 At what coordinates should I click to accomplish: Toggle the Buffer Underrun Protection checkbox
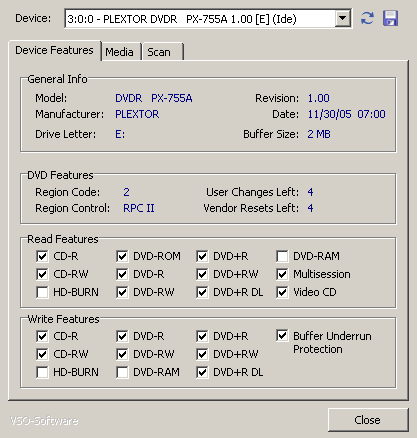pos(282,336)
